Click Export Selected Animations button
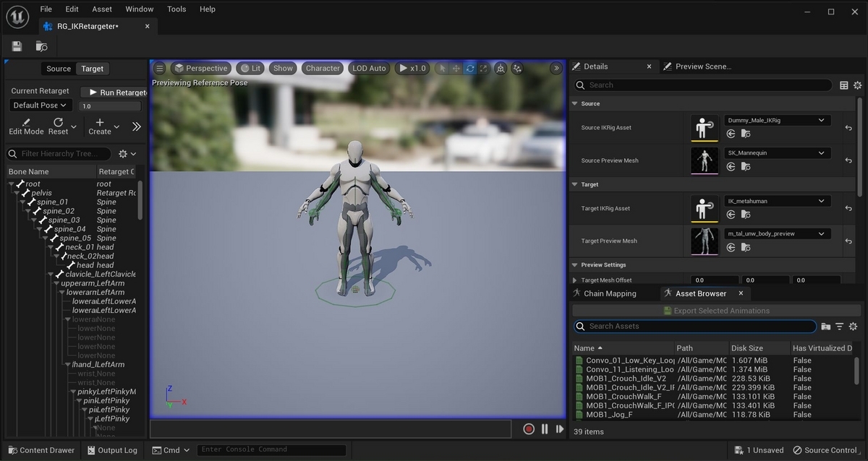 coord(716,311)
